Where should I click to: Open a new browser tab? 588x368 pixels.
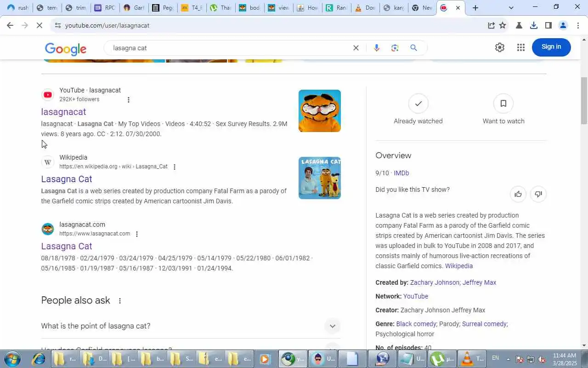(x=475, y=8)
